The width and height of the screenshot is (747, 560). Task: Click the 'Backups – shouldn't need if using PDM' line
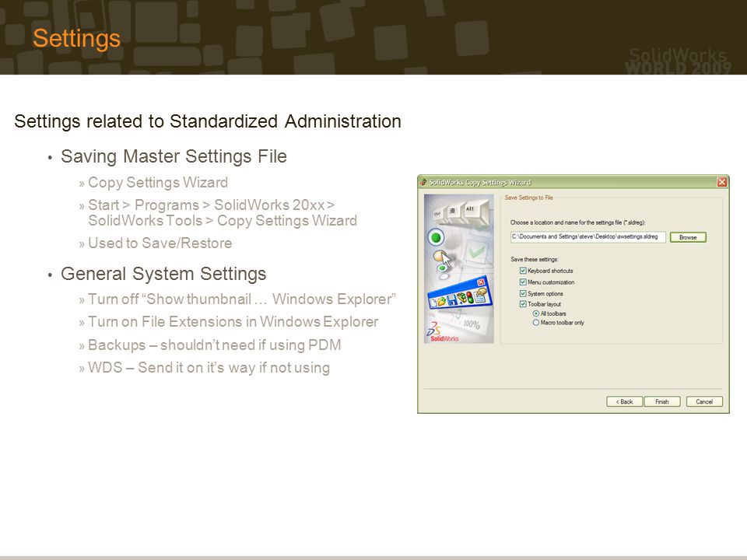click(x=215, y=345)
